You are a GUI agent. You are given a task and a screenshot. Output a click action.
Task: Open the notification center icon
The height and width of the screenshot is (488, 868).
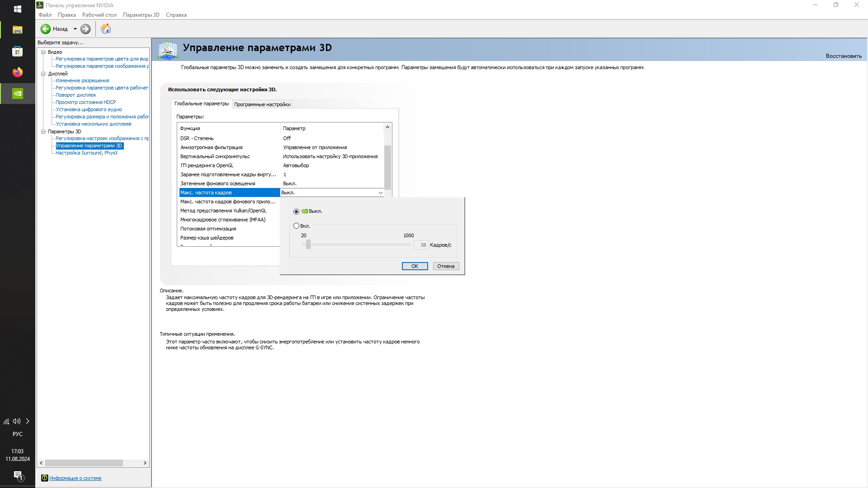(18, 475)
